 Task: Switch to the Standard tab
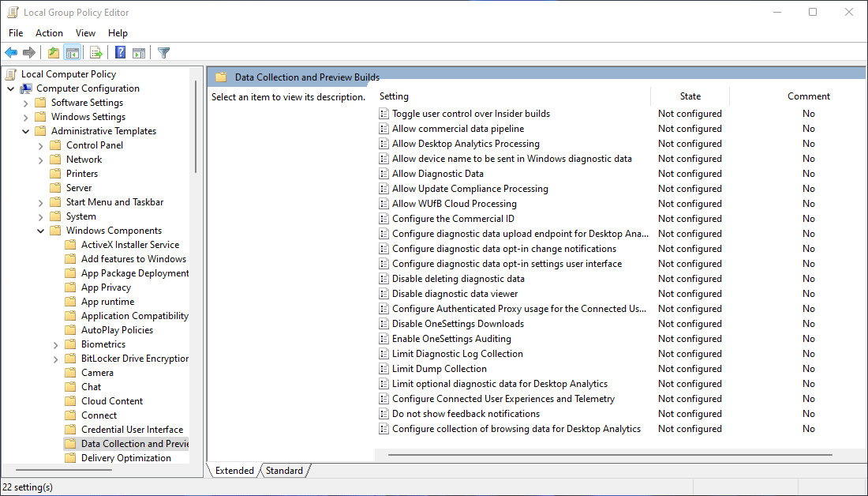tap(284, 471)
